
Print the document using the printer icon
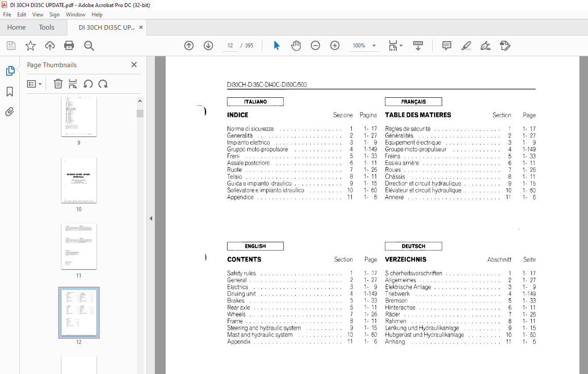pyautogui.click(x=69, y=46)
